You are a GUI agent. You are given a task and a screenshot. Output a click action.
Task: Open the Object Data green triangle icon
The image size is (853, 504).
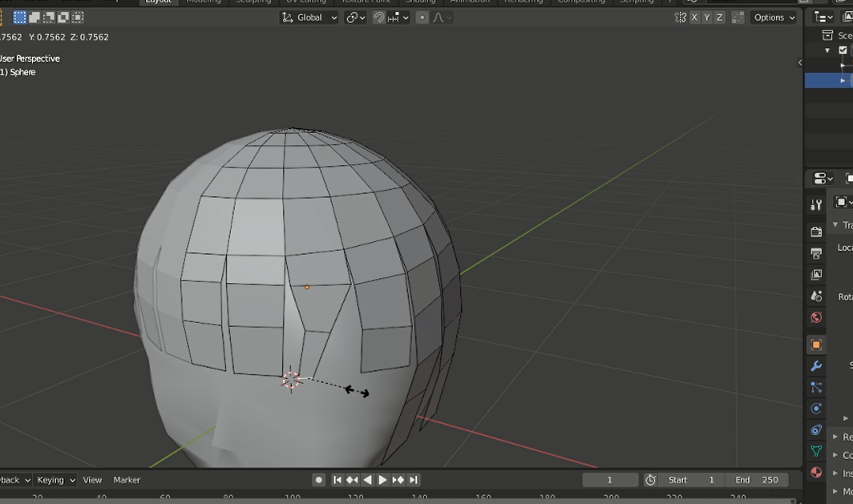816,451
